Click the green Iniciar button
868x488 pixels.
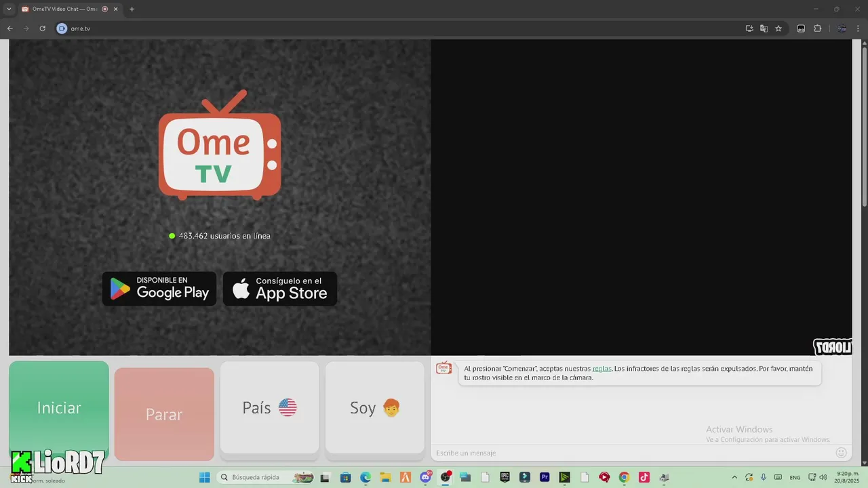(x=59, y=409)
